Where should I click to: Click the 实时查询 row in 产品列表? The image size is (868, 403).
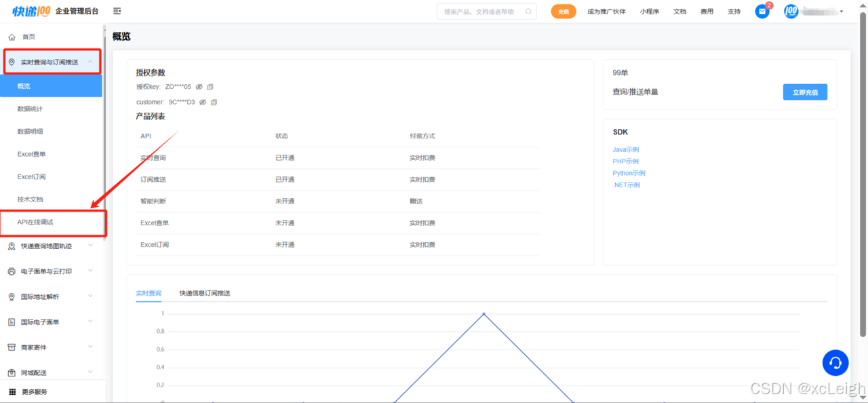(x=338, y=157)
